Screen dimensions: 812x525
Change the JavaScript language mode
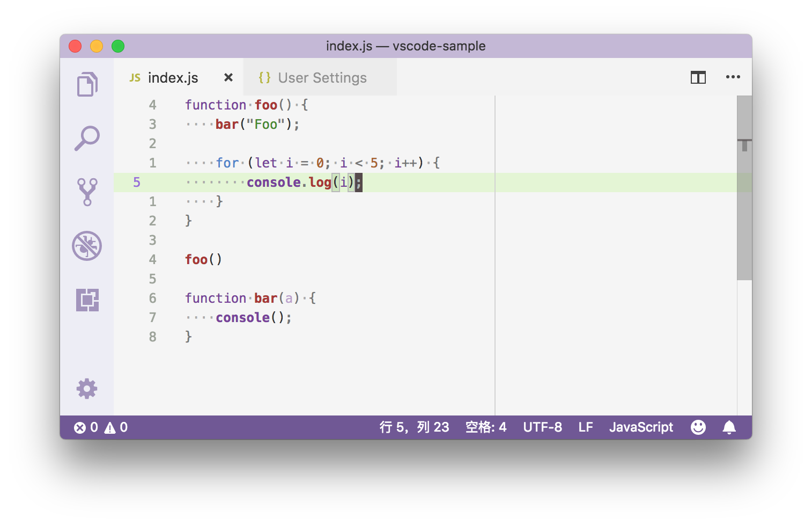coord(641,427)
